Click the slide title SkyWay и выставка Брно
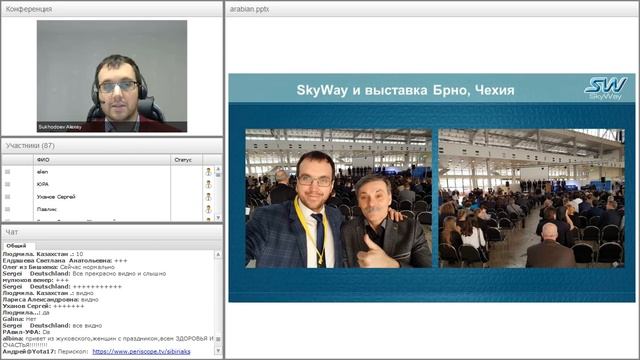The width and height of the screenshot is (640, 360). point(405,90)
